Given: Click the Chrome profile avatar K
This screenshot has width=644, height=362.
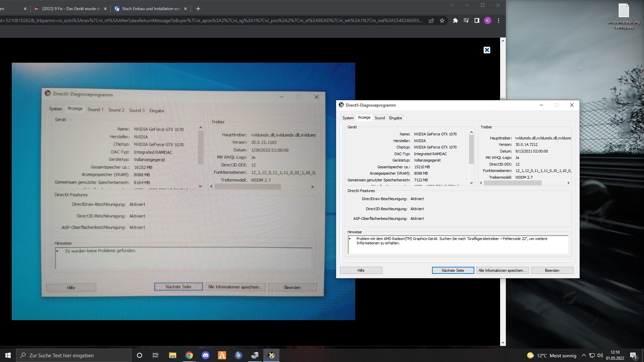Looking at the screenshot, I should click(488, 21).
